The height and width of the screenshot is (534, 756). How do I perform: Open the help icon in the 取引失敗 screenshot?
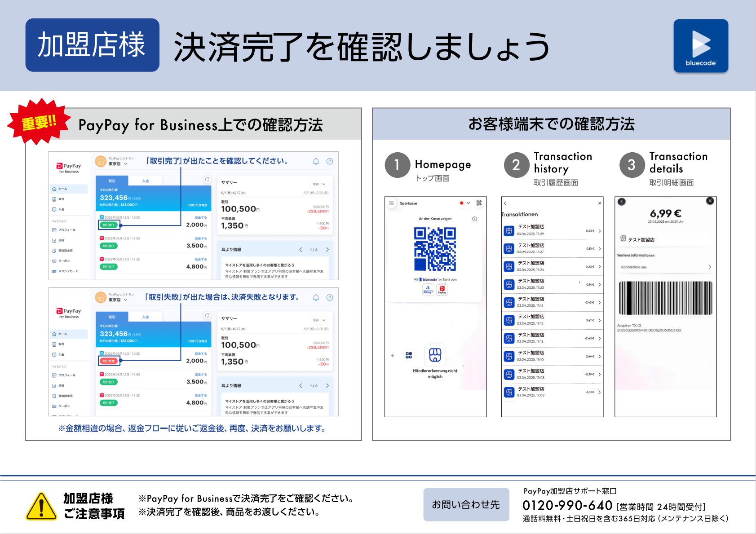pyautogui.click(x=330, y=297)
